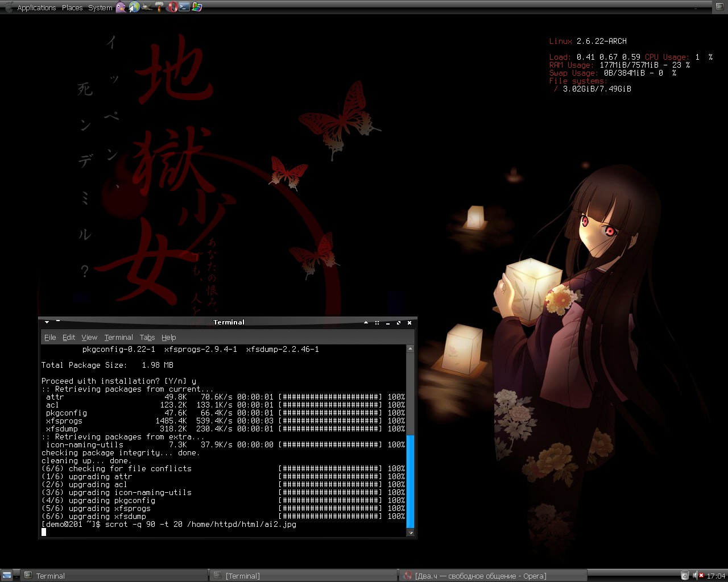This screenshot has height=582, width=728.
Task: Click the '(1/6) upgrading attr' line
Action: [x=223, y=476]
